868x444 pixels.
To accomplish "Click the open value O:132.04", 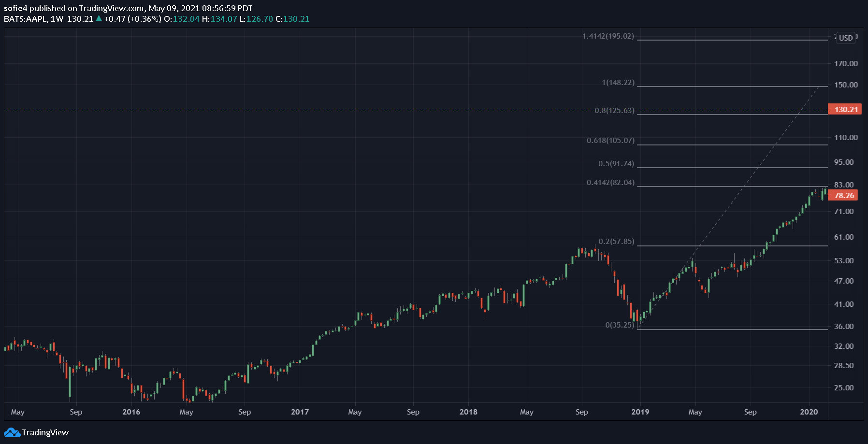I will pyautogui.click(x=182, y=19).
